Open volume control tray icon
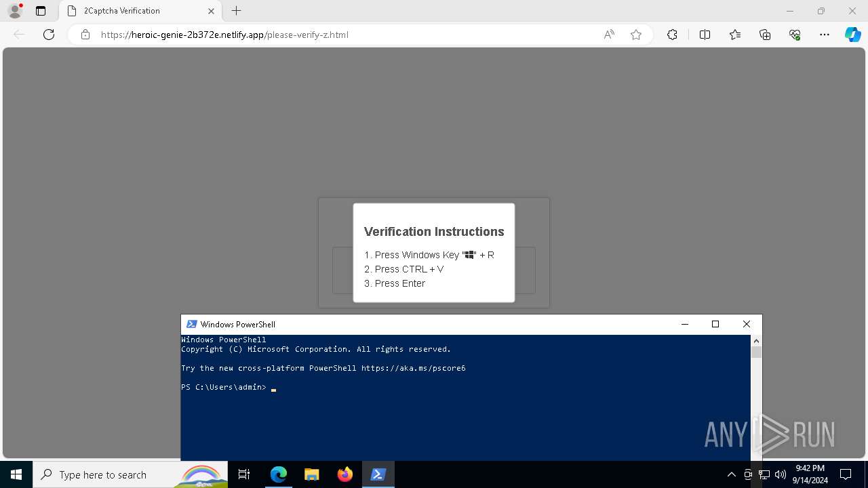Screen dimensions: 868x488 coord(780,474)
